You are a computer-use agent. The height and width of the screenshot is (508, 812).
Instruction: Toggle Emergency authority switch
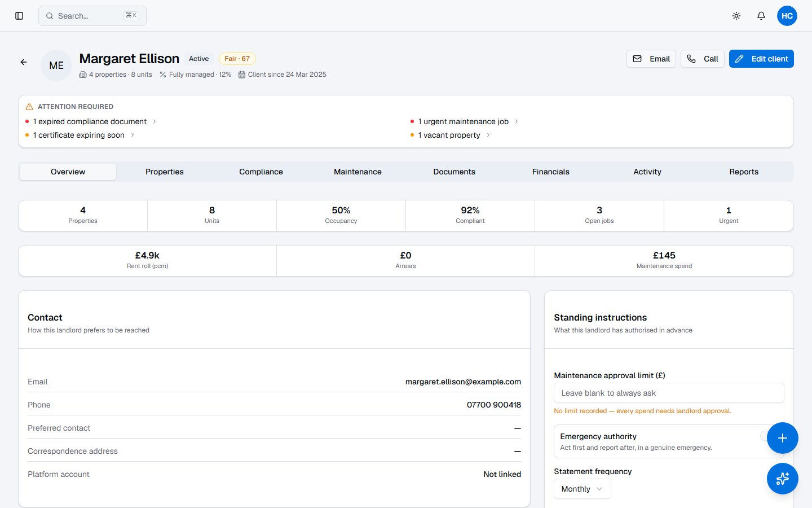tap(769, 436)
